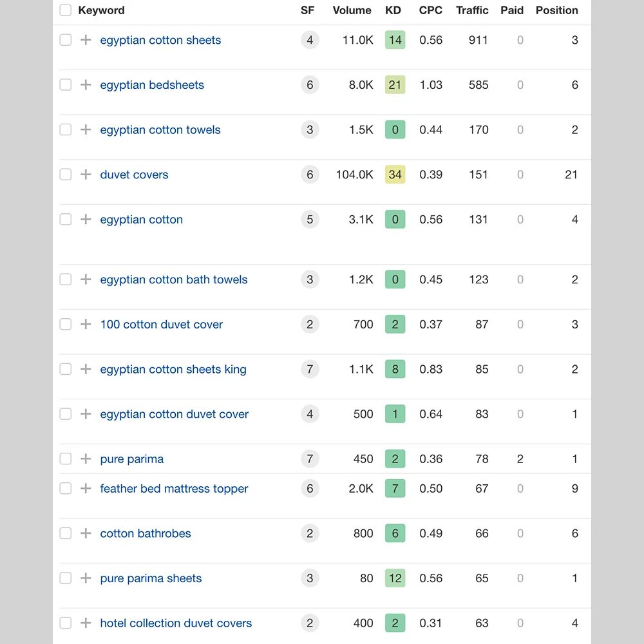
Task: Click the plus icon next to duvet covers
Action: (x=86, y=175)
